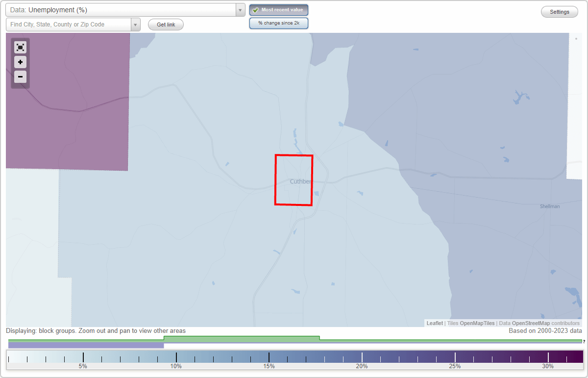
Task: Click the purple high-unemployment block group
Action: [x=68, y=102]
